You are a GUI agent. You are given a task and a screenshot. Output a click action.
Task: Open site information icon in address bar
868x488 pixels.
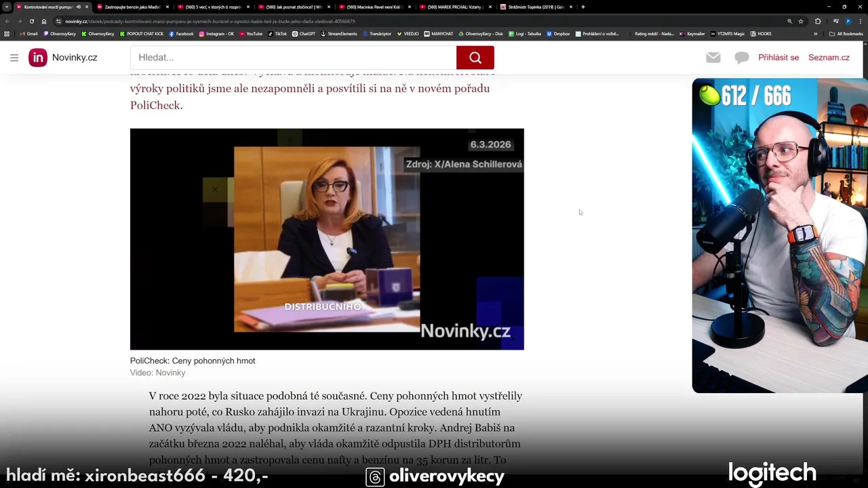[58, 21]
